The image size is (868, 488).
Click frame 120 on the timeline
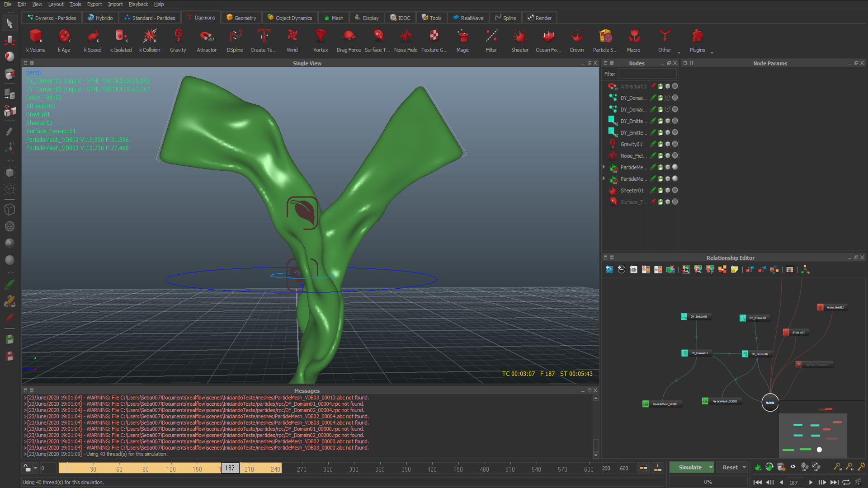pyautogui.click(x=171, y=469)
